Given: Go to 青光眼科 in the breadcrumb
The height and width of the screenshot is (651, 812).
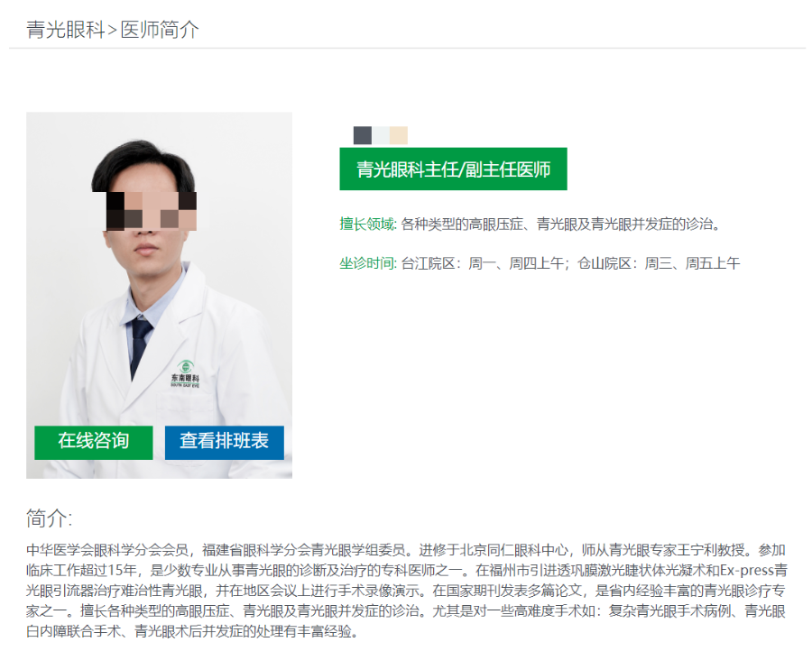Looking at the screenshot, I should click(66, 30).
